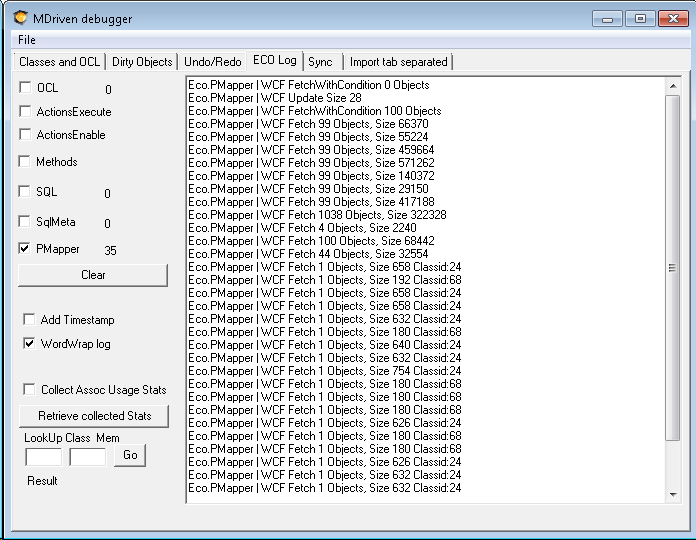Close the MDriven debugger window
The width and height of the screenshot is (696, 540).
point(673,19)
